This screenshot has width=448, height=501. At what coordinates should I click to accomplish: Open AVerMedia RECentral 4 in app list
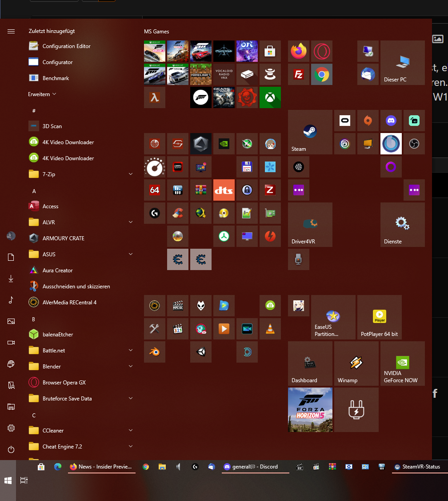coord(81,302)
